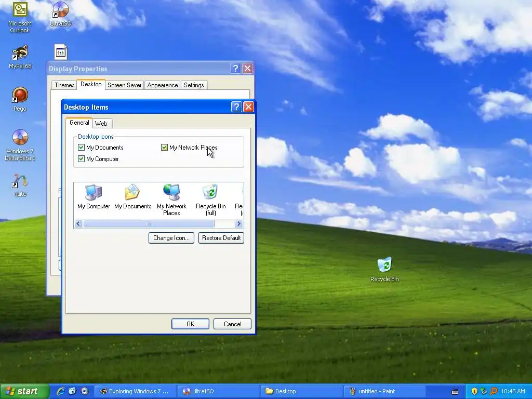Click the 10:45 AM clock in the tray

click(513, 391)
